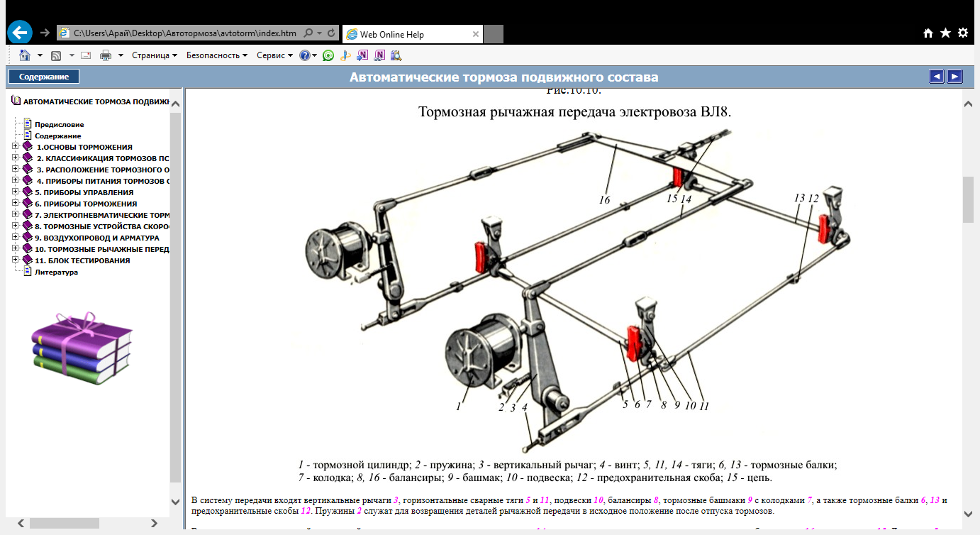
Task: Open browser Home icon at top right
Action: (x=928, y=33)
